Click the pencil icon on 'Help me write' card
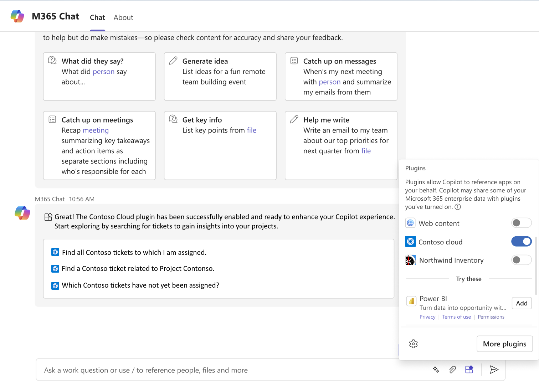 [x=294, y=119]
